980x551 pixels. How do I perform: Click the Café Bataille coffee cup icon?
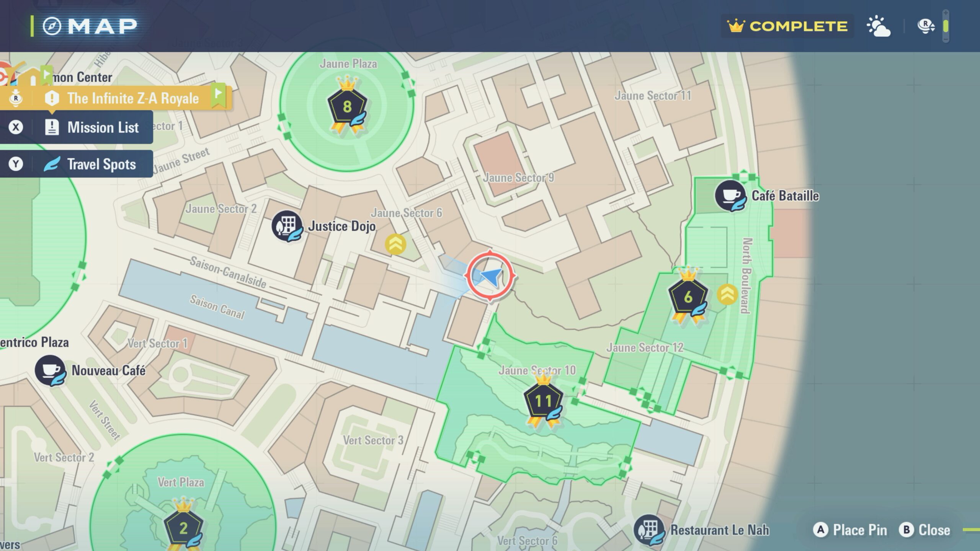(730, 196)
